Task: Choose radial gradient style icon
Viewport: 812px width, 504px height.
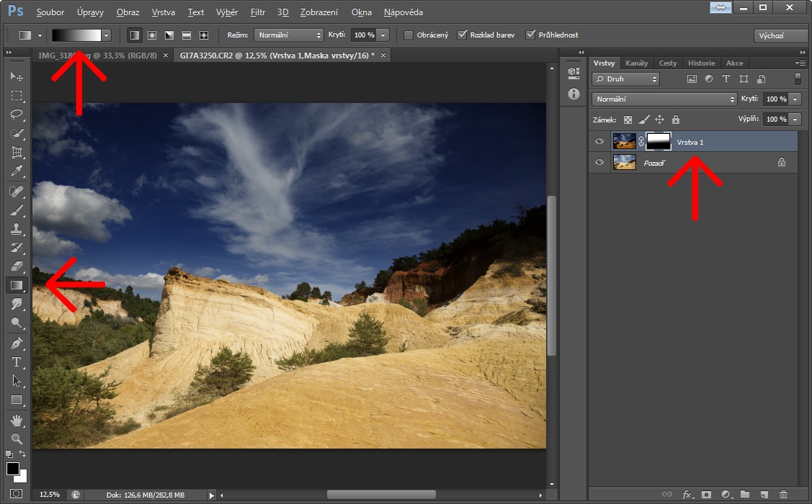Action: point(152,35)
